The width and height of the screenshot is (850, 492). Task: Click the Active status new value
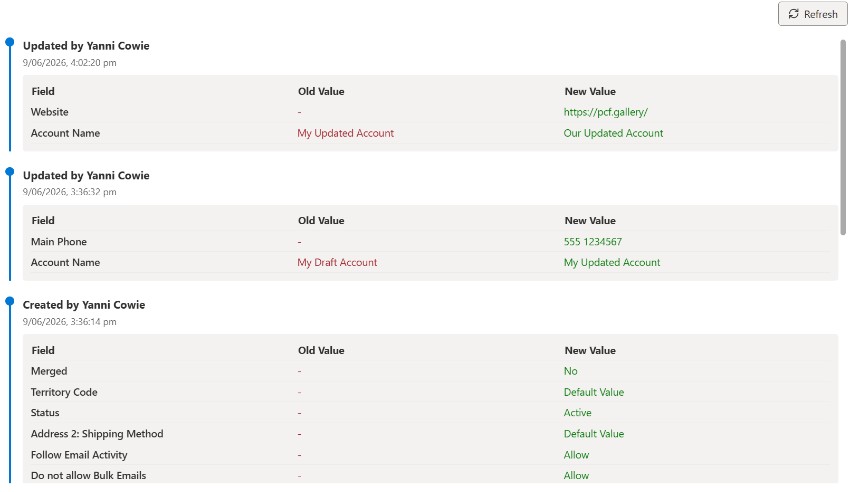pyautogui.click(x=577, y=413)
